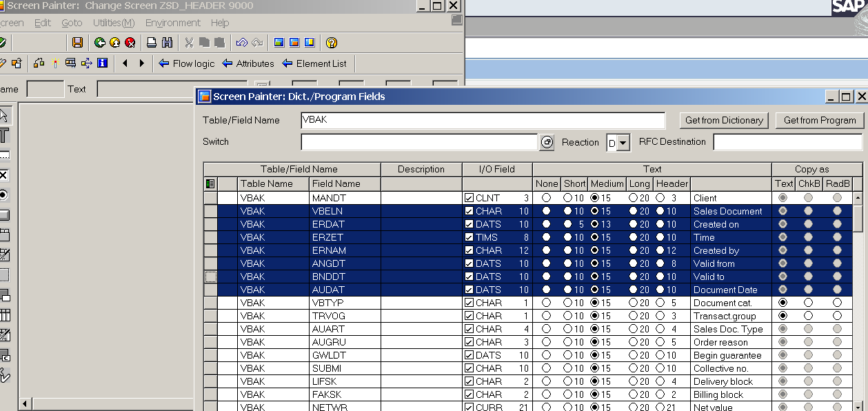The height and width of the screenshot is (411, 868).
Task: Open value help next to the Switch field
Action: 545,142
